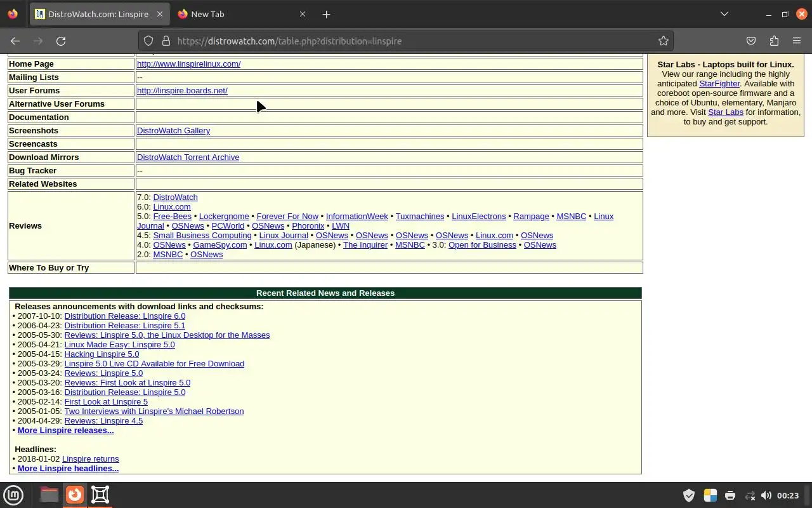
Task: Bookmark this page with star icon
Action: (664, 41)
